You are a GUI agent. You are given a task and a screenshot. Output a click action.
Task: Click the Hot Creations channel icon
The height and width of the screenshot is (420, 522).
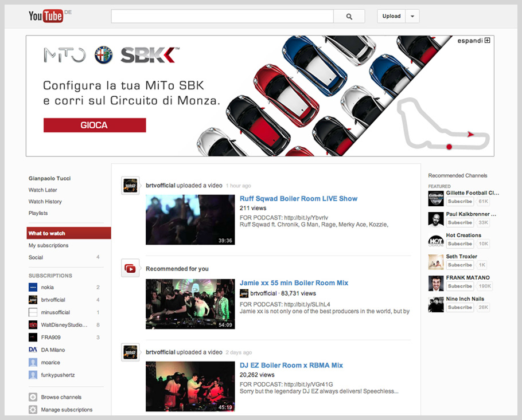pos(436,241)
